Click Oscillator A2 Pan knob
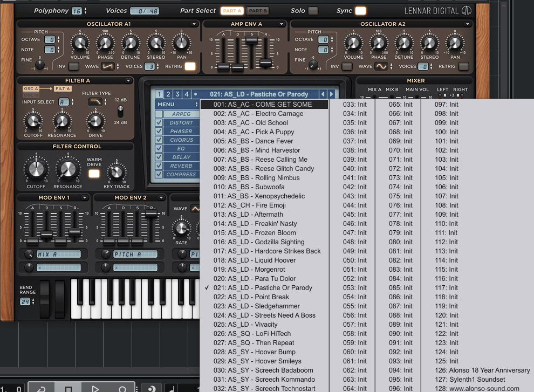 [455, 43]
